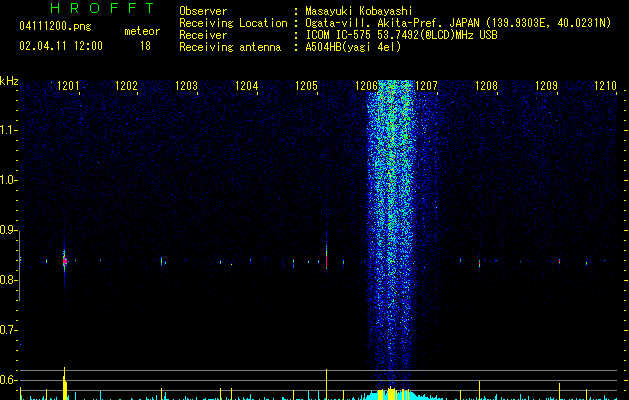
Task: Click the 0.8 kHz axis value
Action: click(x=8, y=280)
